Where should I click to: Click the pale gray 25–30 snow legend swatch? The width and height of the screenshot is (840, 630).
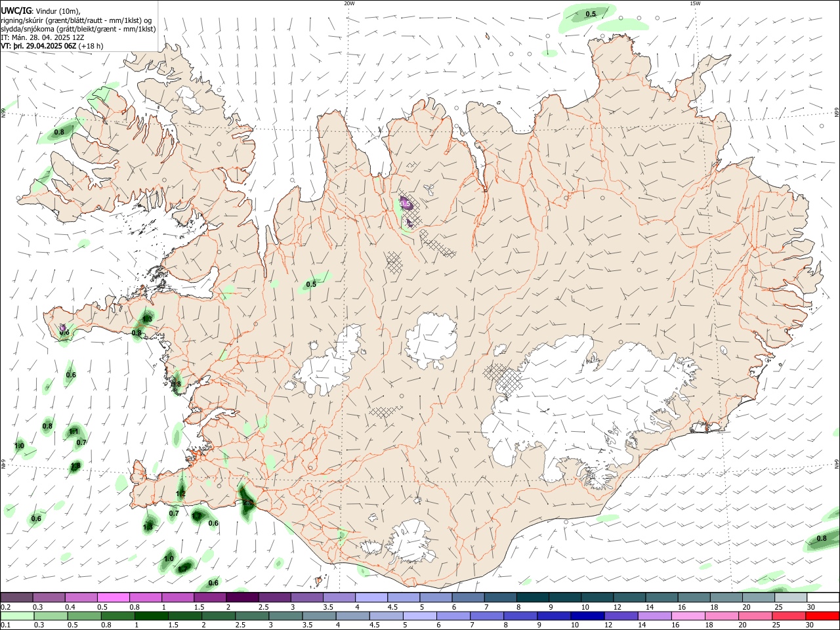tap(791, 597)
